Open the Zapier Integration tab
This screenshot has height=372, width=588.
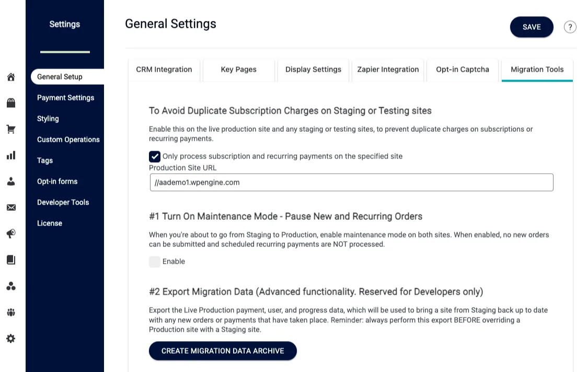point(388,69)
